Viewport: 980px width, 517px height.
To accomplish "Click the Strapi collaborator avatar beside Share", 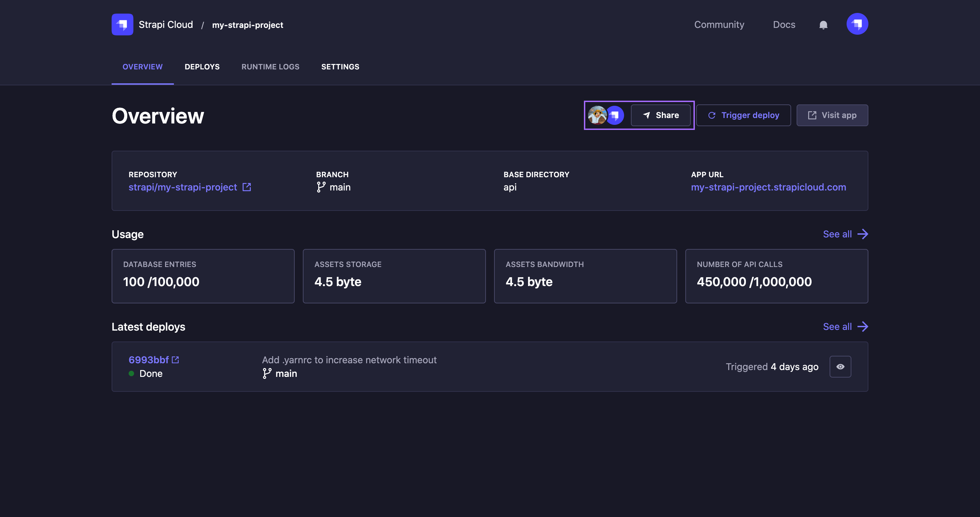I will 616,115.
